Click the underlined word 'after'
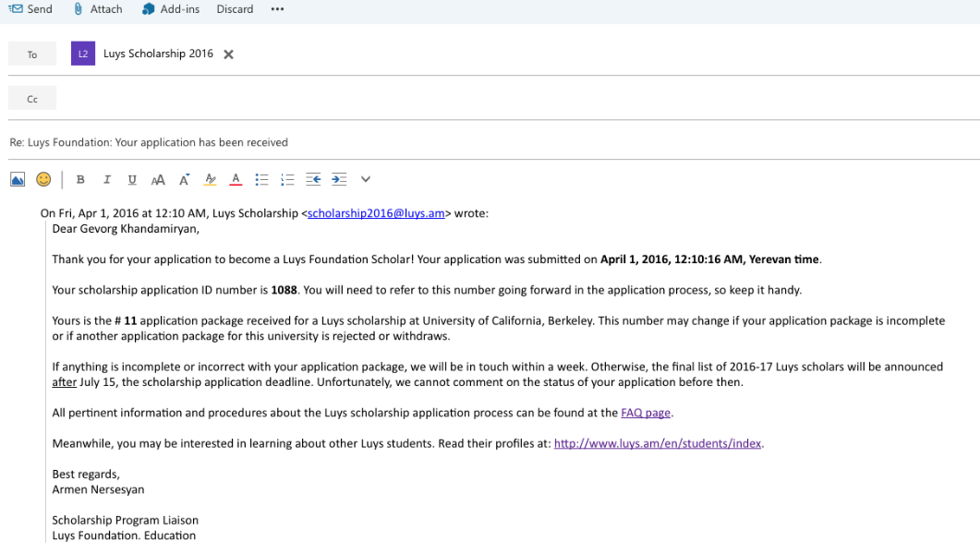Screen dimensions: 980x554 (65, 382)
